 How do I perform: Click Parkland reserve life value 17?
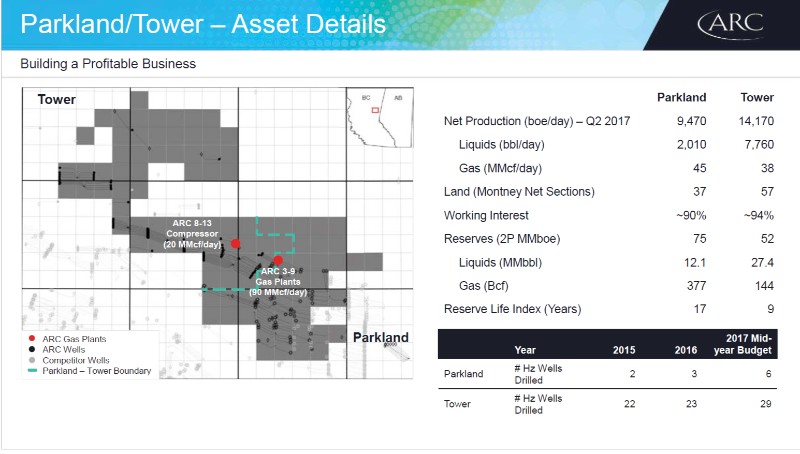coord(700,309)
